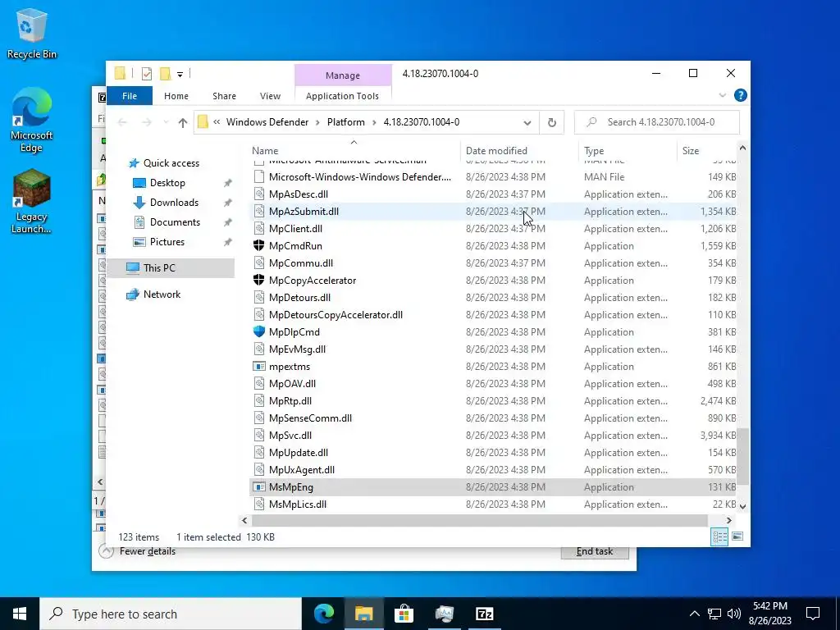Open the network status tray icon
Image resolution: width=840 pixels, height=630 pixels.
[714, 614]
